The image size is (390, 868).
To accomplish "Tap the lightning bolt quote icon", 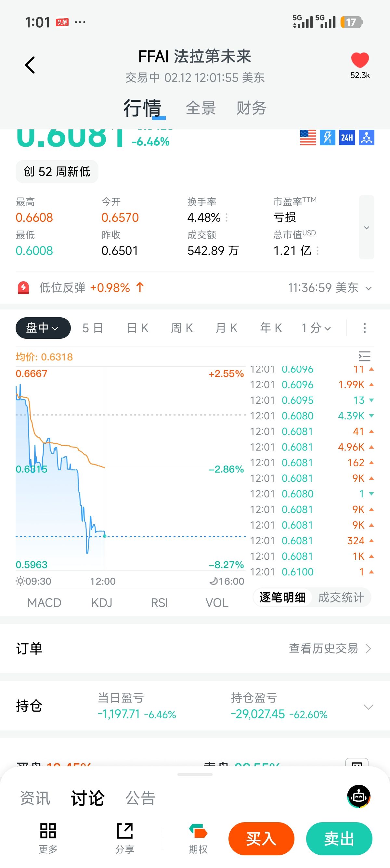I will [327, 138].
